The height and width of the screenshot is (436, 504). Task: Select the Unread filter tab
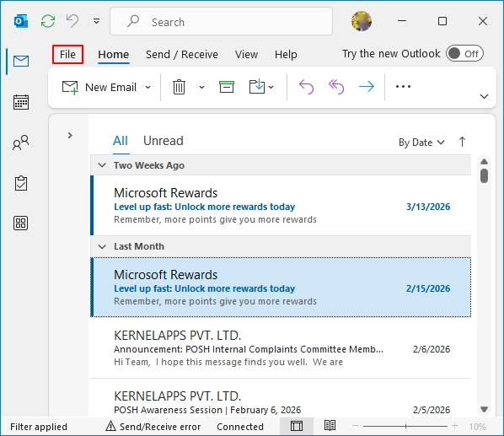click(x=164, y=141)
